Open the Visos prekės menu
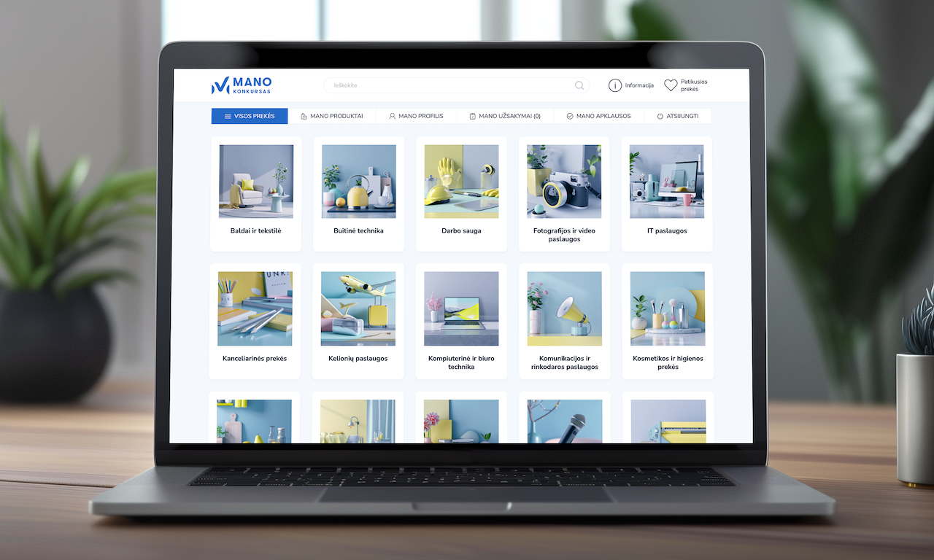Viewport: 934px width, 560px height. coord(250,116)
